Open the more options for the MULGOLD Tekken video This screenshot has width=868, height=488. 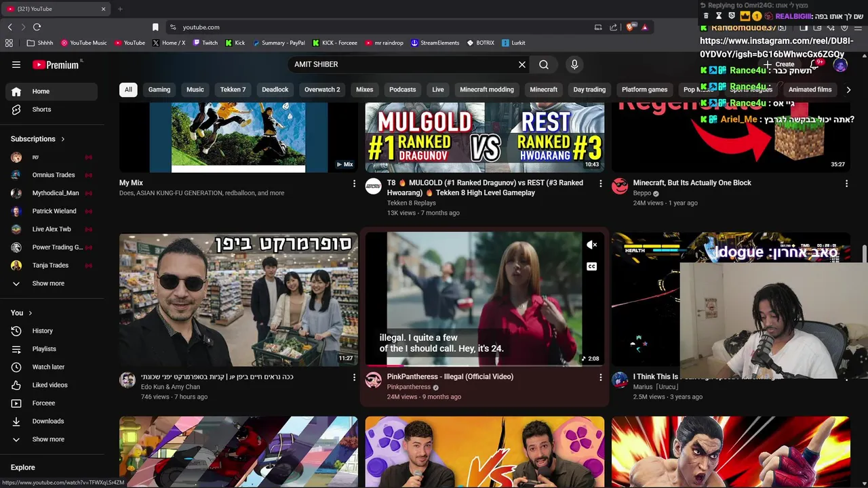(600, 184)
